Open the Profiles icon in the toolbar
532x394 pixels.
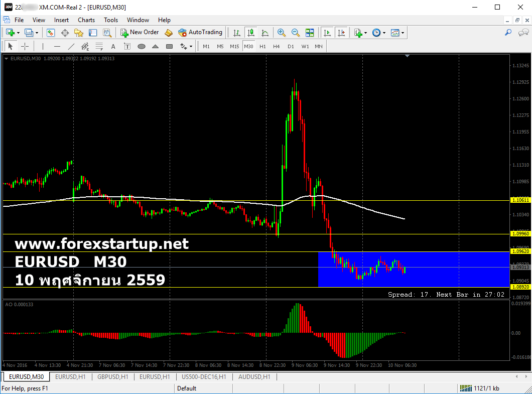coord(29,33)
